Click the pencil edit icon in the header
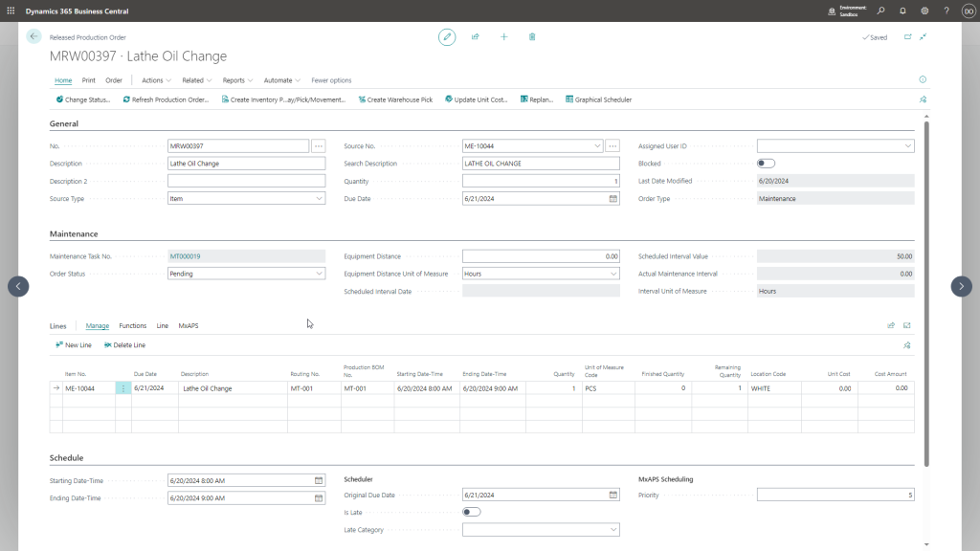Screen dimensions: 980x551 [446, 36]
